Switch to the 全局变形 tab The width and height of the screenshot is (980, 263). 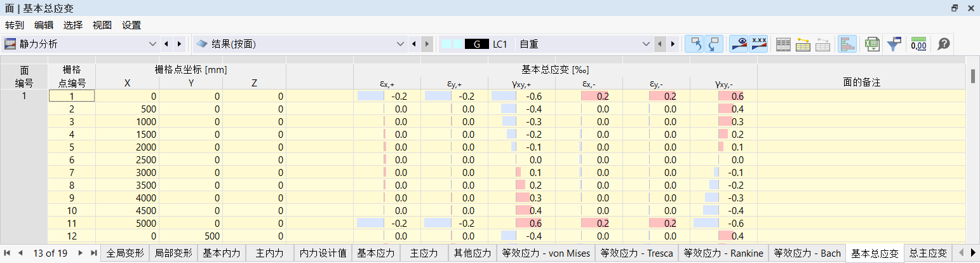[x=125, y=253]
